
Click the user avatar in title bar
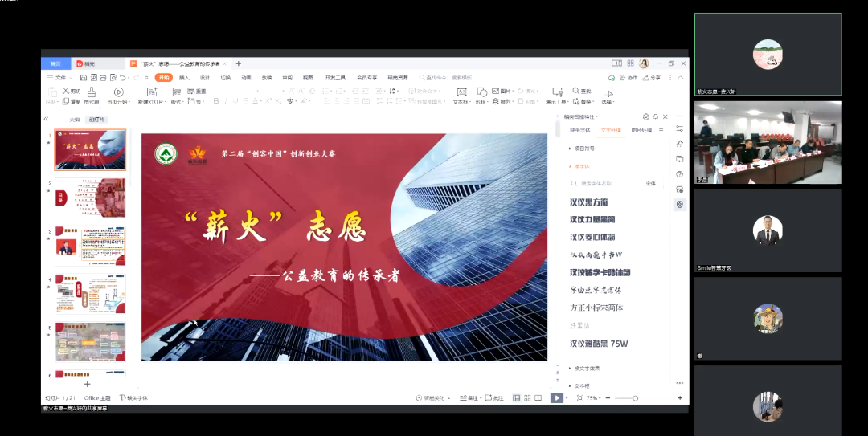point(644,63)
